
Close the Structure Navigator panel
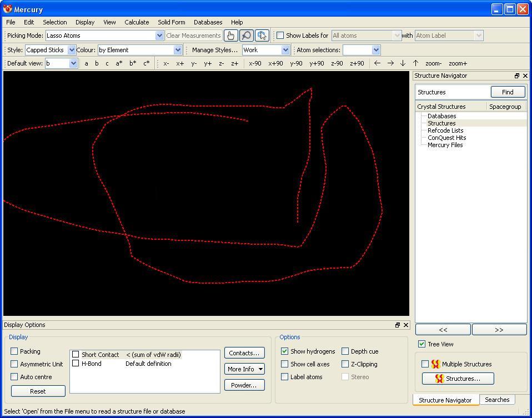point(525,76)
